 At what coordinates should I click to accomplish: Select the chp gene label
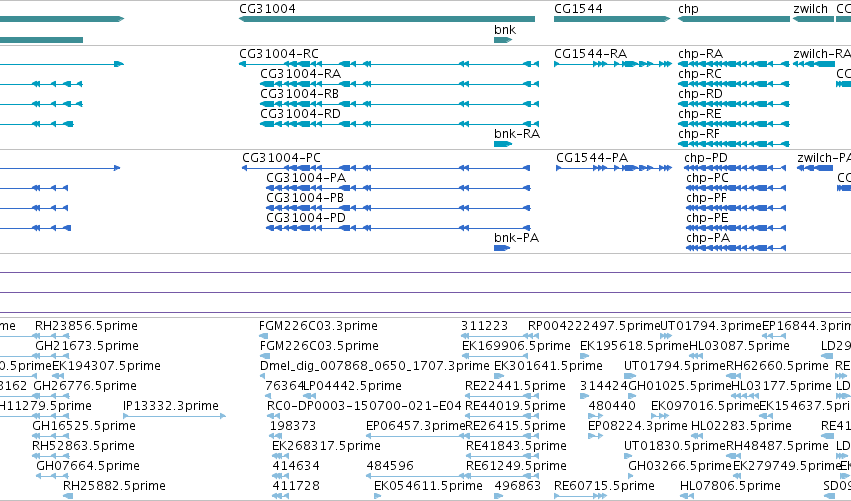[x=688, y=9]
